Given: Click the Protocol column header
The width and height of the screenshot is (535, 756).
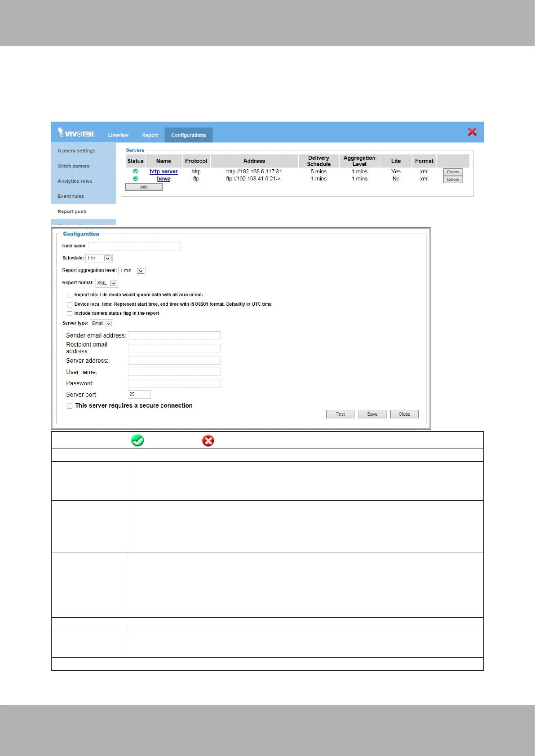Looking at the screenshot, I should point(196,161).
